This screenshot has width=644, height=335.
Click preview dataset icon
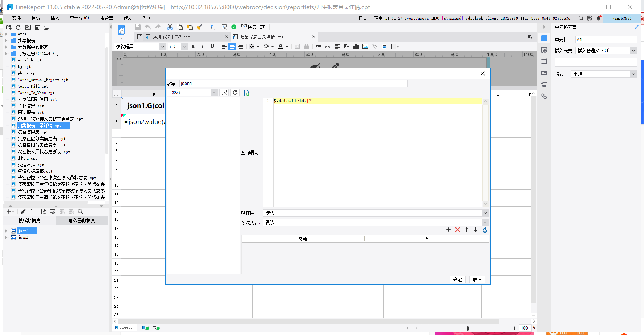click(x=43, y=211)
